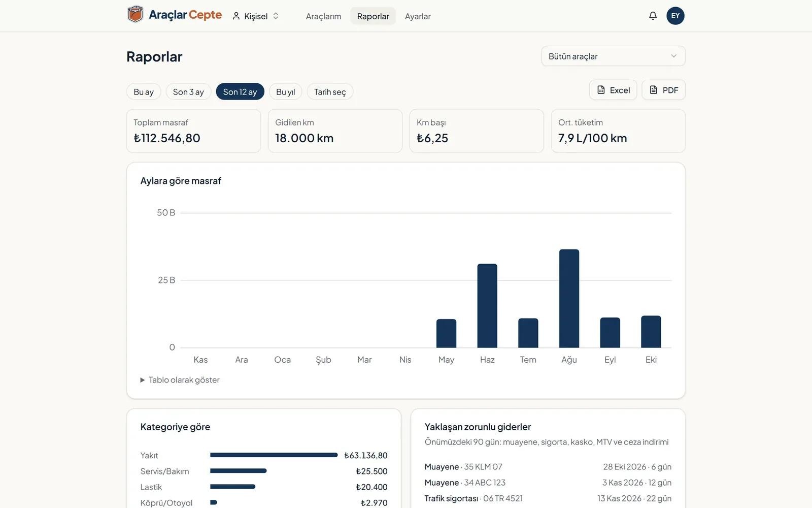Click the Lastik amount ₺20.400

click(x=372, y=487)
